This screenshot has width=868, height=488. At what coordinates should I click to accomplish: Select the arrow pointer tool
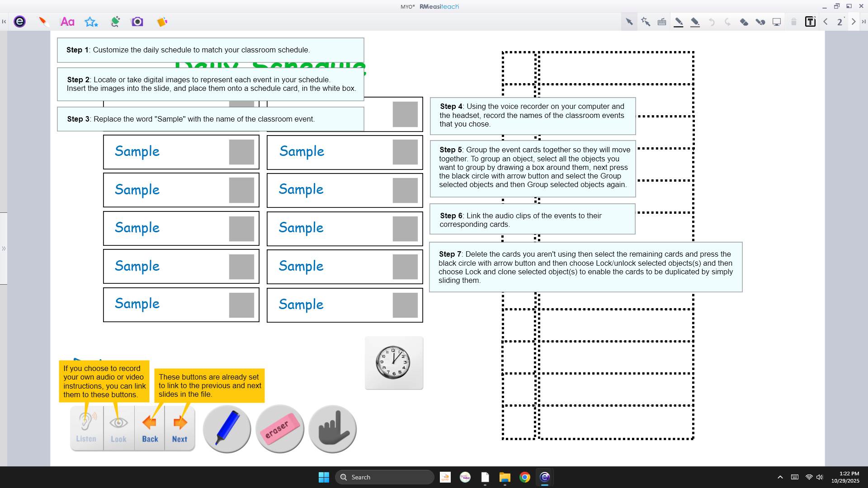pos(629,21)
